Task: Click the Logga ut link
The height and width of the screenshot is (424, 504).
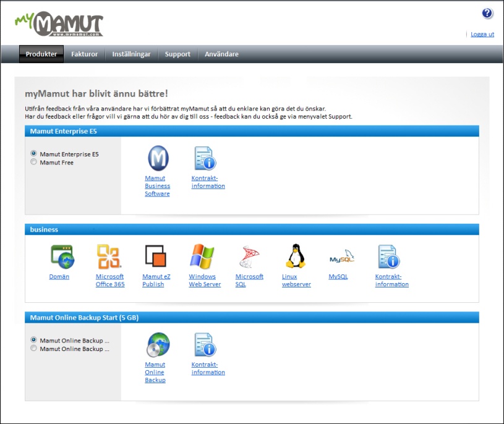Action: (x=482, y=35)
